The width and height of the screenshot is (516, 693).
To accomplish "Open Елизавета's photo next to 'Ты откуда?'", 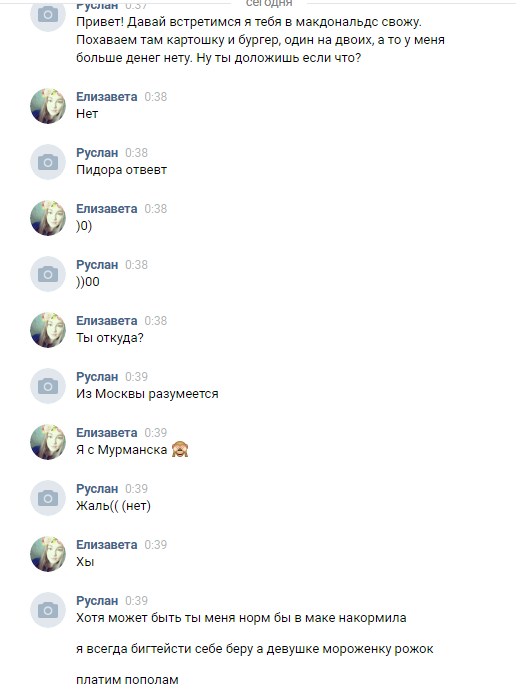I will pyautogui.click(x=48, y=330).
